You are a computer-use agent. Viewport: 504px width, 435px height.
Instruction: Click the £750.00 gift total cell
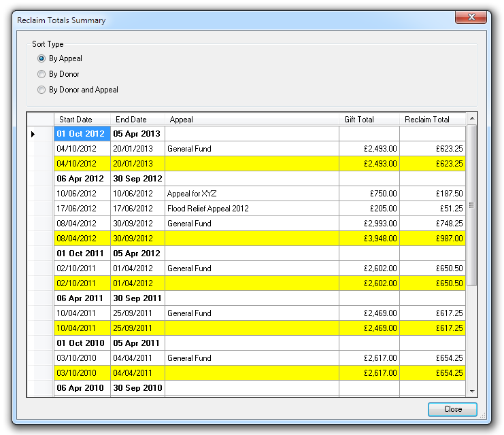coord(369,194)
